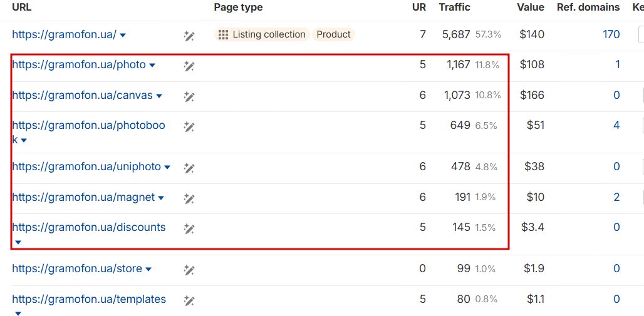The width and height of the screenshot is (644, 316).
Task: Sort by the Traffic column header
Action: click(x=454, y=8)
